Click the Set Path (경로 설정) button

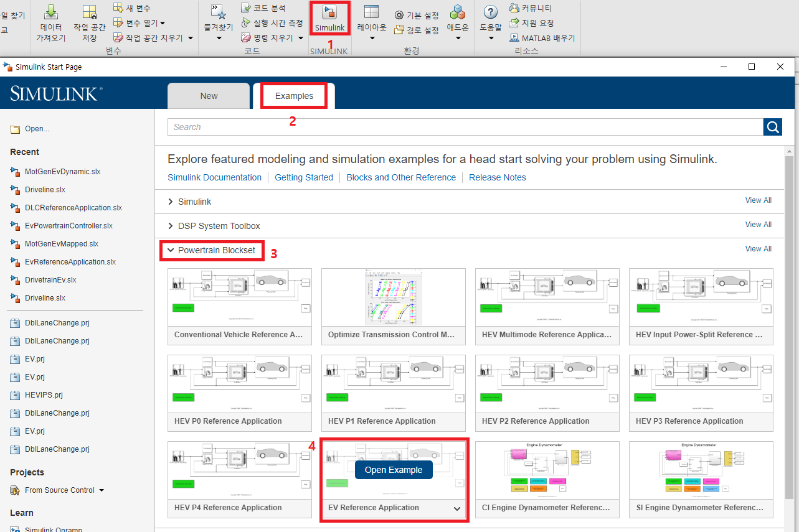click(x=417, y=30)
